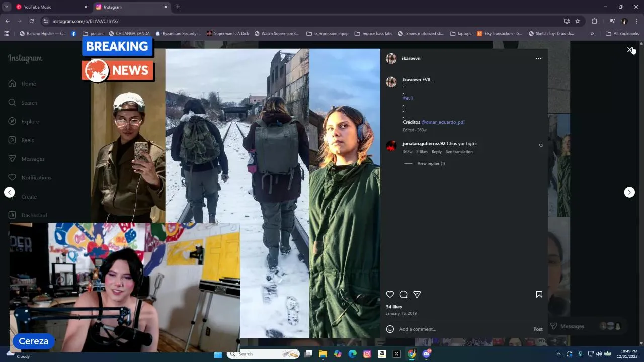Open the Windows Start menu
This screenshot has height=362, width=644.
tap(218, 354)
